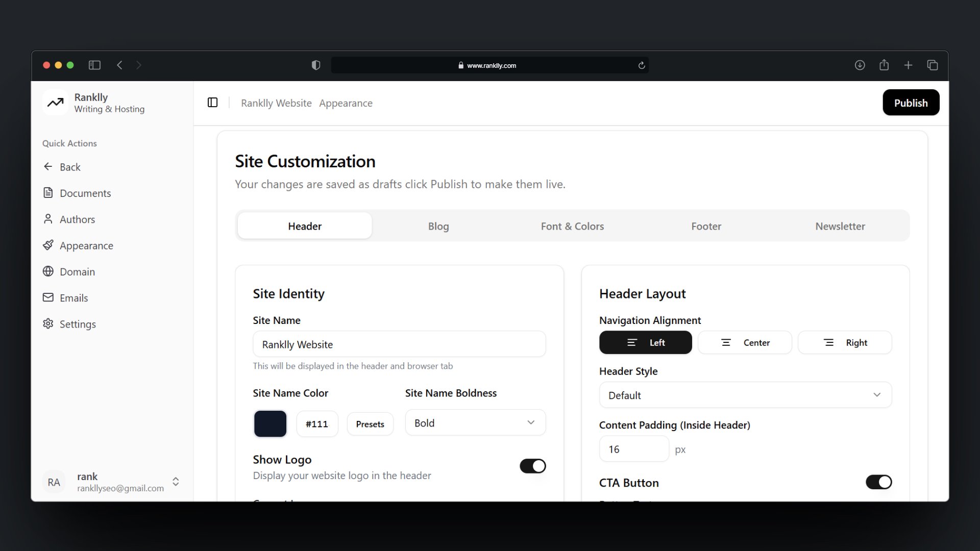This screenshot has height=551, width=980.
Task: Select Right navigation alignment
Action: pyautogui.click(x=845, y=342)
